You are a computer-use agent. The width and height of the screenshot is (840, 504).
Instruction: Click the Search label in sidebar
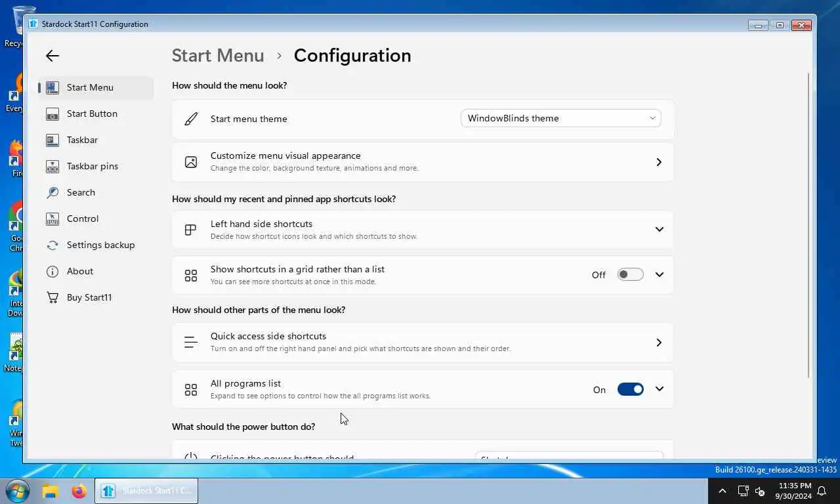click(x=81, y=192)
